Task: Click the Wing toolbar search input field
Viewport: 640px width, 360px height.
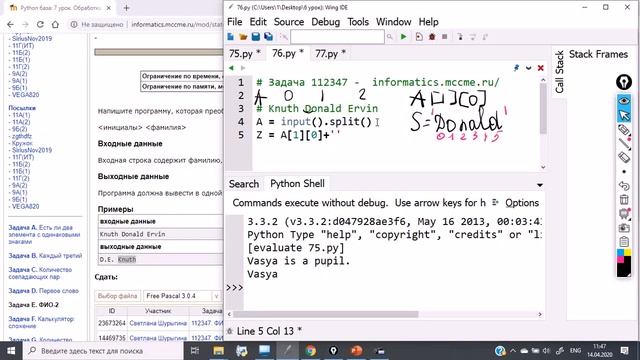Action: (x=337, y=37)
